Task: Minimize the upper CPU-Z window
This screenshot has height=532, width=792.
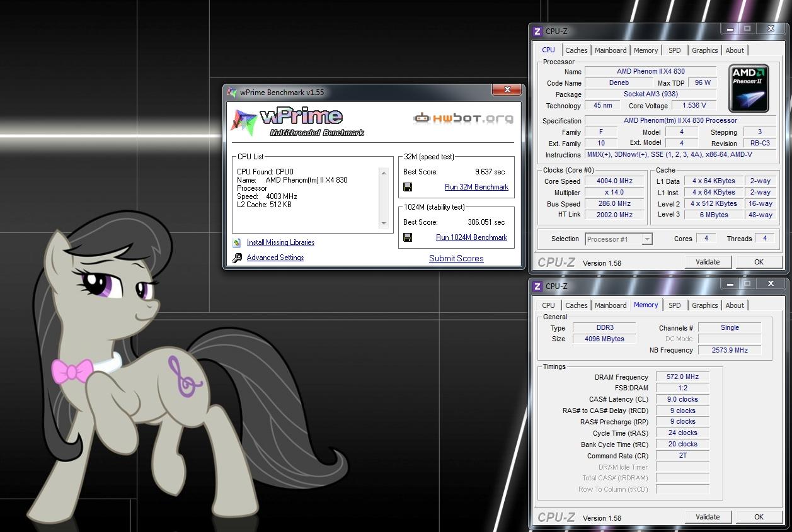Action: tap(730, 28)
